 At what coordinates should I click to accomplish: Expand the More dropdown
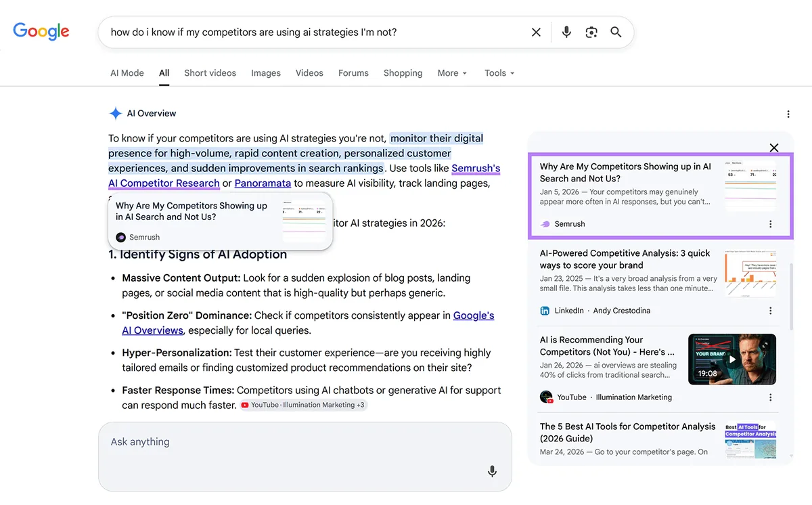pos(452,73)
